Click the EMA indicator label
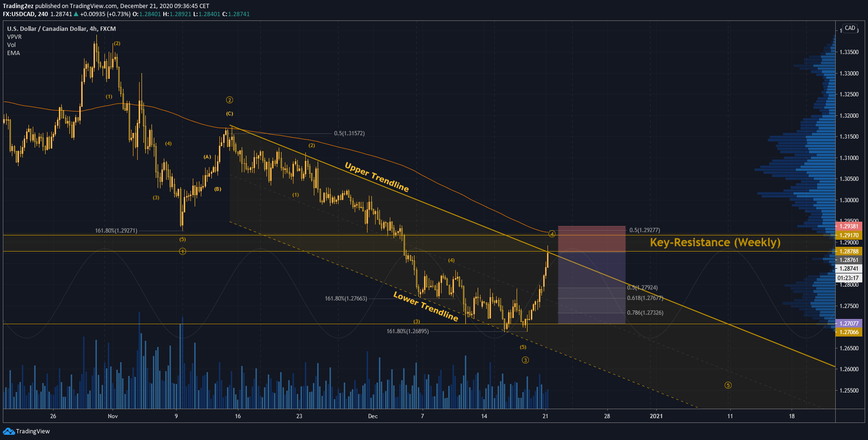Screen dimensions: 868x440 (x=13, y=53)
